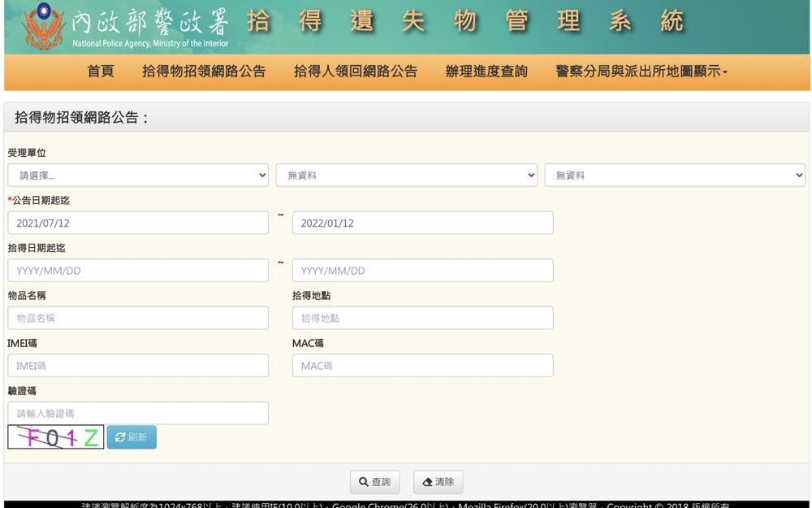Viewport: 812px width, 508px height.
Task: Click the end date field 2022/01/12
Action: 422,223
